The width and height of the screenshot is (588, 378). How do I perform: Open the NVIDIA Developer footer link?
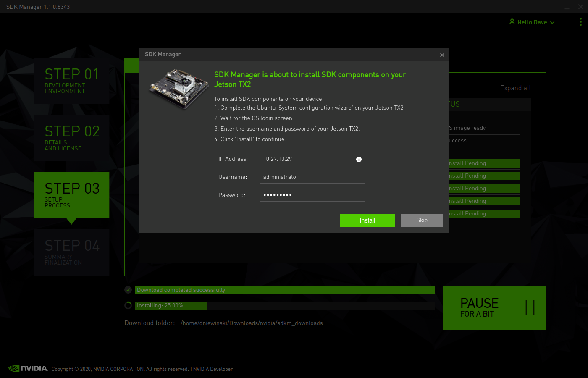pos(213,369)
